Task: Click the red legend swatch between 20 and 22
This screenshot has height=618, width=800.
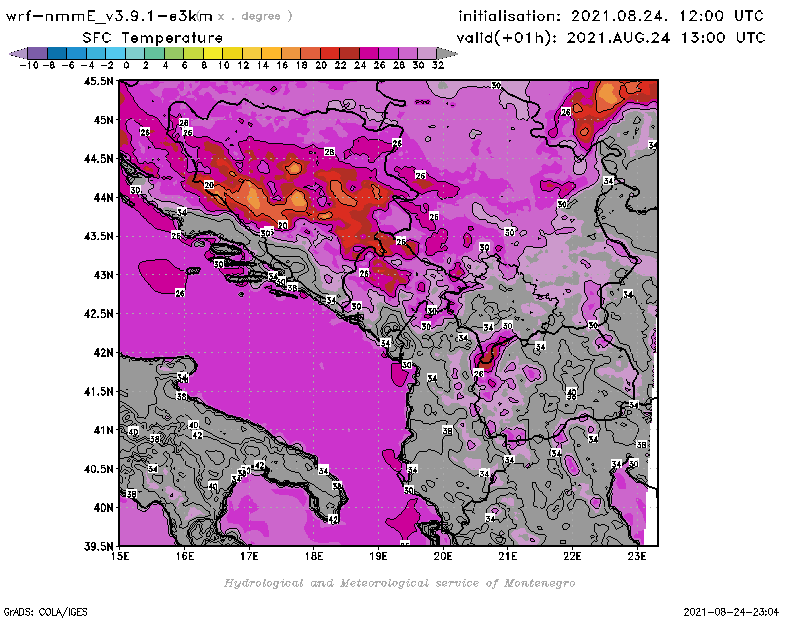Action: [329, 54]
